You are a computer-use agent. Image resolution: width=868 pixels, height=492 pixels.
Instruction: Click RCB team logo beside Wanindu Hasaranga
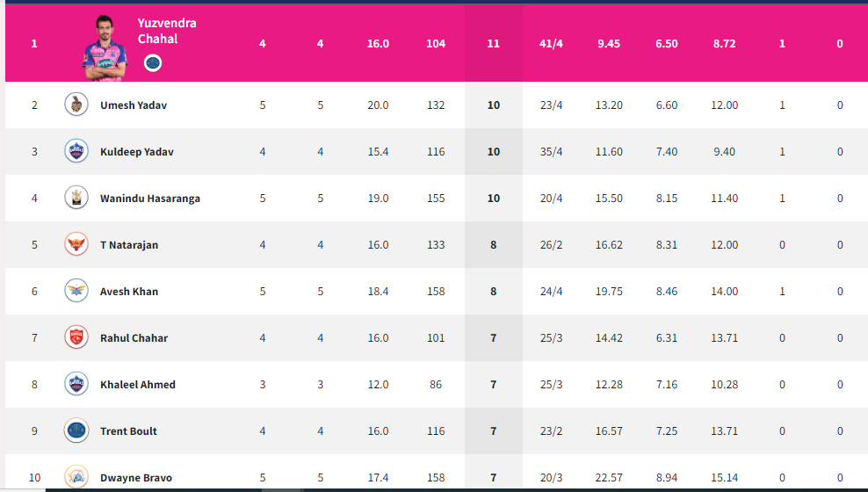(76, 198)
